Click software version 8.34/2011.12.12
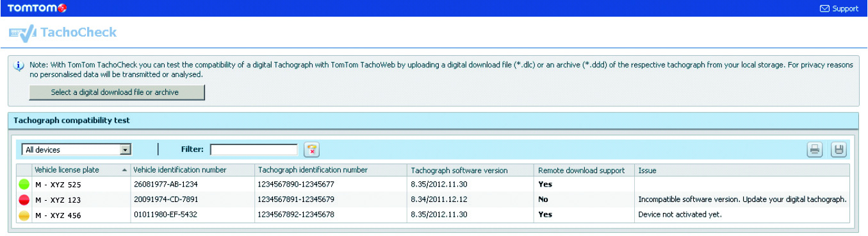868x236 pixels. point(439,199)
